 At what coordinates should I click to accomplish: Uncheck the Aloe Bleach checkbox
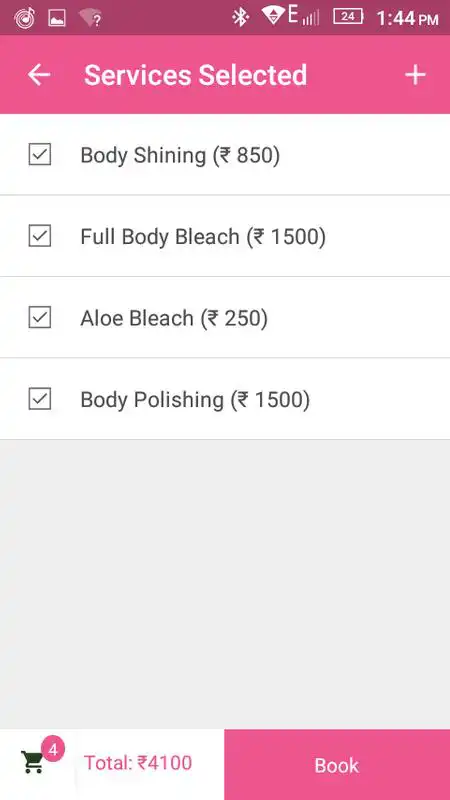40,317
